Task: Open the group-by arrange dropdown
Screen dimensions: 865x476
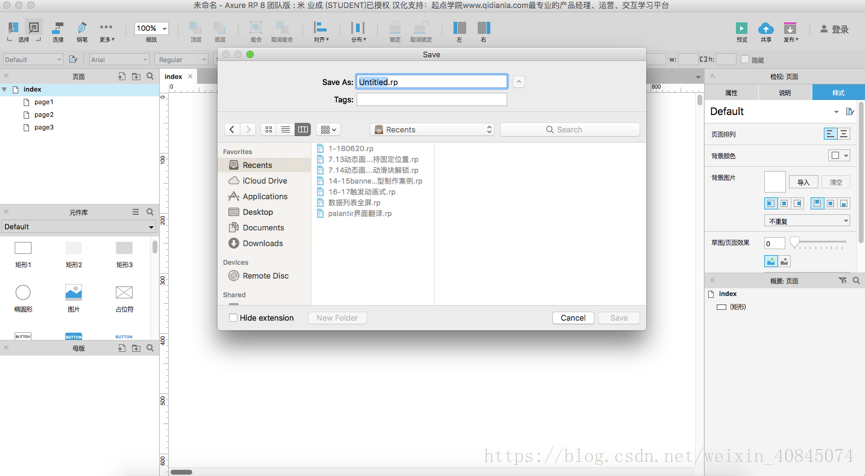Action: click(328, 130)
